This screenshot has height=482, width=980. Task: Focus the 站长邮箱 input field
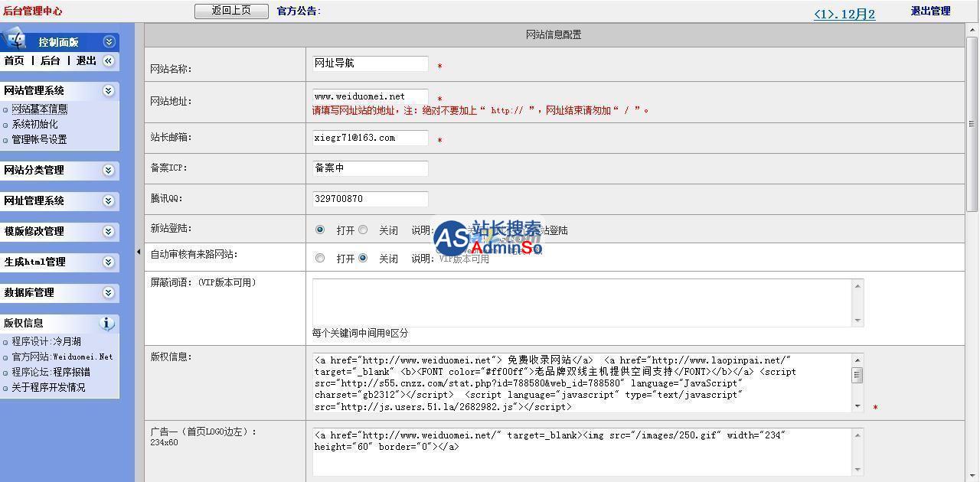click(371, 138)
